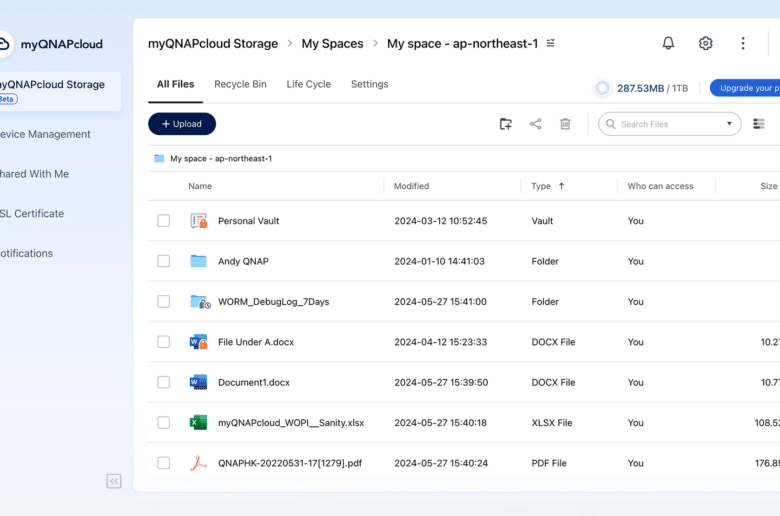Click the Excel icon for myQNAPcloud_WOPI__Sanity.xlsx
The image size is (780, 516).
(198, 422)
